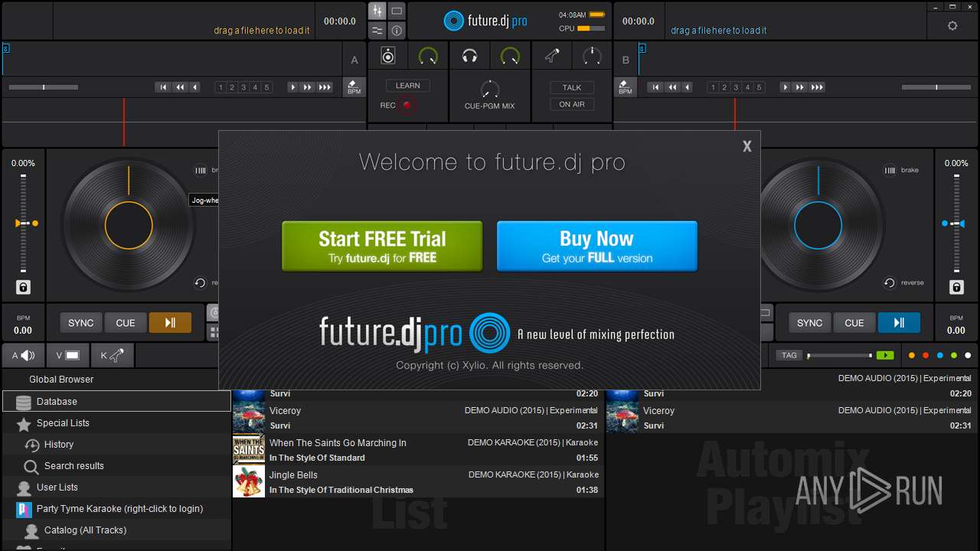
Task: Click the deck A waveform zoom slider
Action: tap(44, 87)
